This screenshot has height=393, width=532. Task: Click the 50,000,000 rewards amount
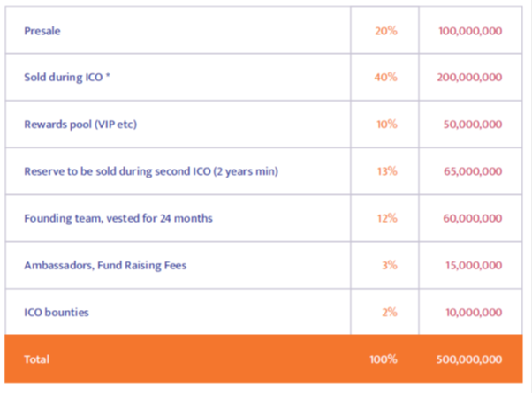(x=473, y=125)
